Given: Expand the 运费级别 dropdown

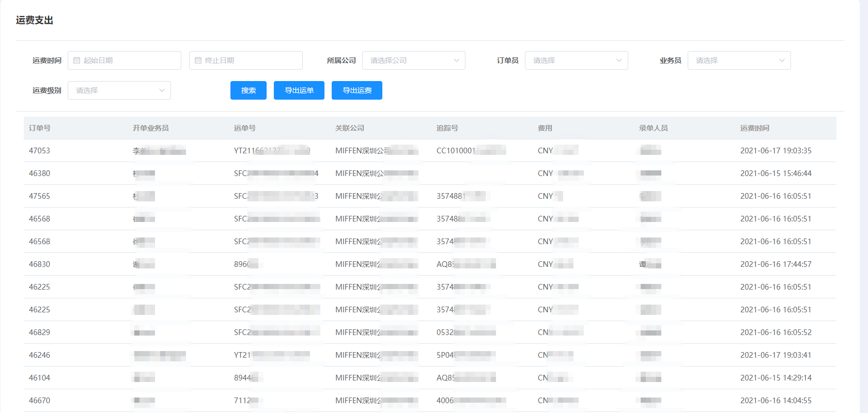Looking at the screenshot, I should point(119,90).
